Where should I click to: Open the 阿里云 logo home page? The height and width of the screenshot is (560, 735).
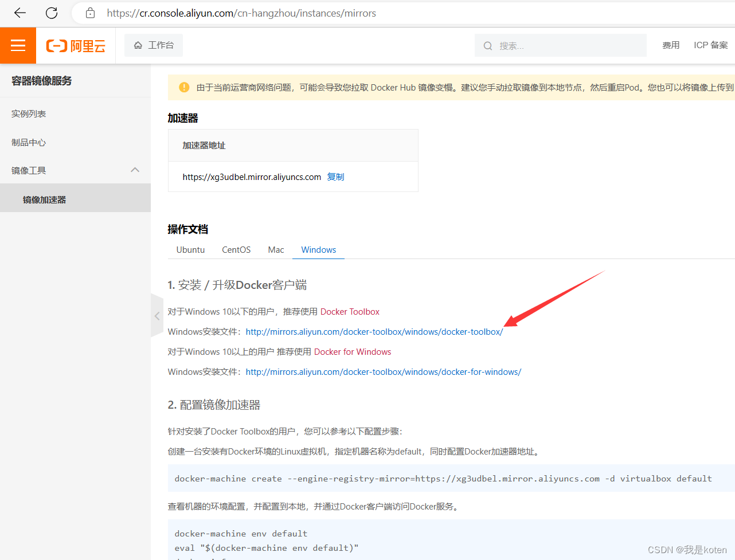click(76, 46)
